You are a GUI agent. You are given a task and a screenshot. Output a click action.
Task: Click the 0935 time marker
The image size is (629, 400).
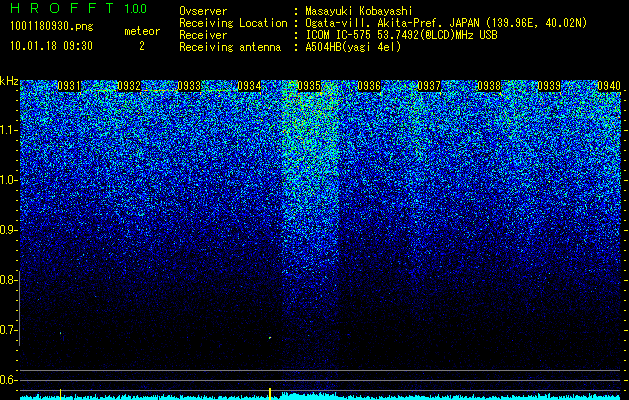point(309,86)
